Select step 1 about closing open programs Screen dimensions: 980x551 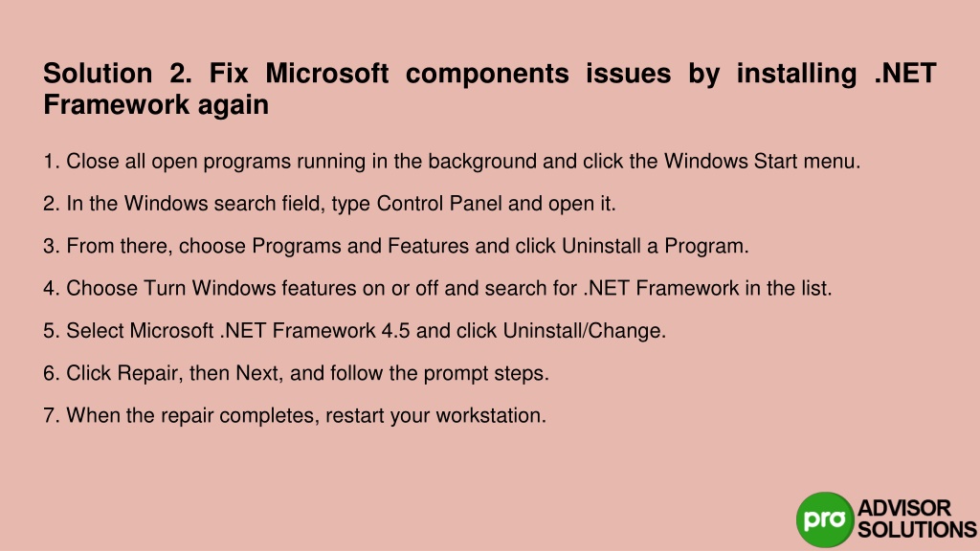click(x=452, y=161)
